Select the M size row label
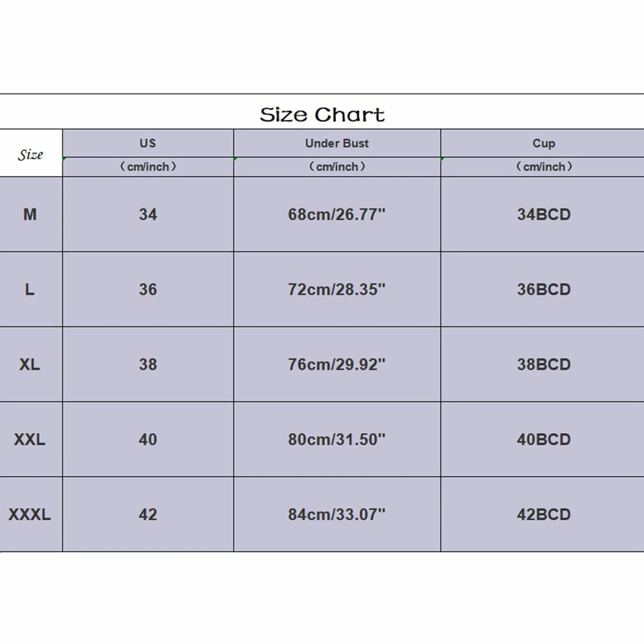This screenshot has width=644, height=644. point(31,214)
